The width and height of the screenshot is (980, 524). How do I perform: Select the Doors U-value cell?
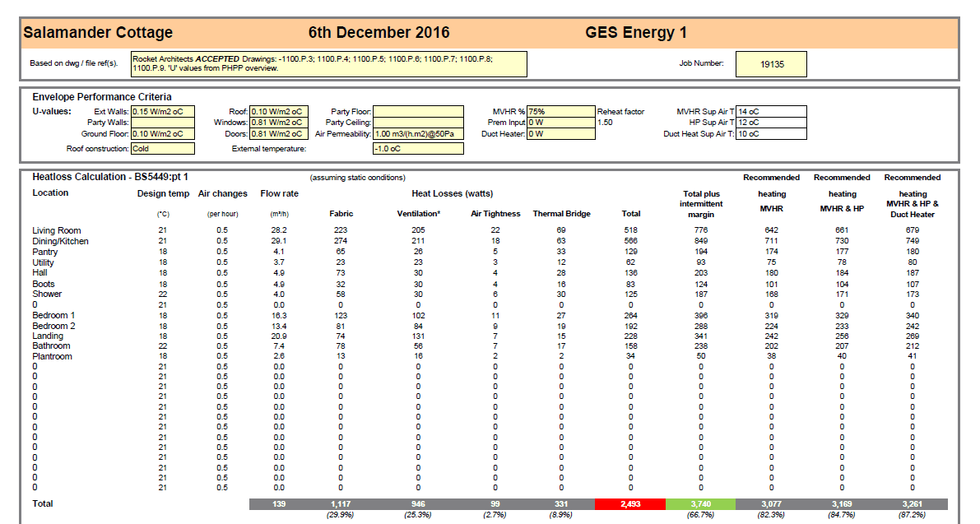[279, 133]
